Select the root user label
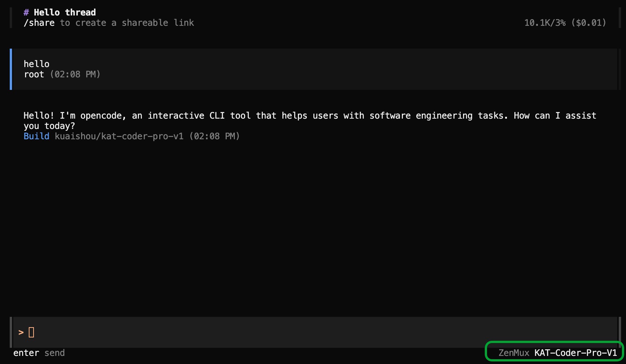626x364 pixels. coord(34,74)
